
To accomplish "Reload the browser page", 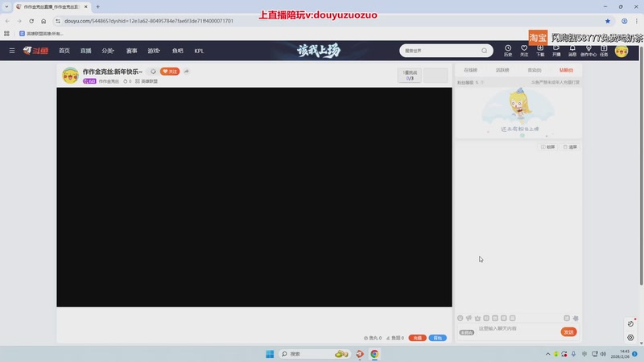I will point(31,21).
